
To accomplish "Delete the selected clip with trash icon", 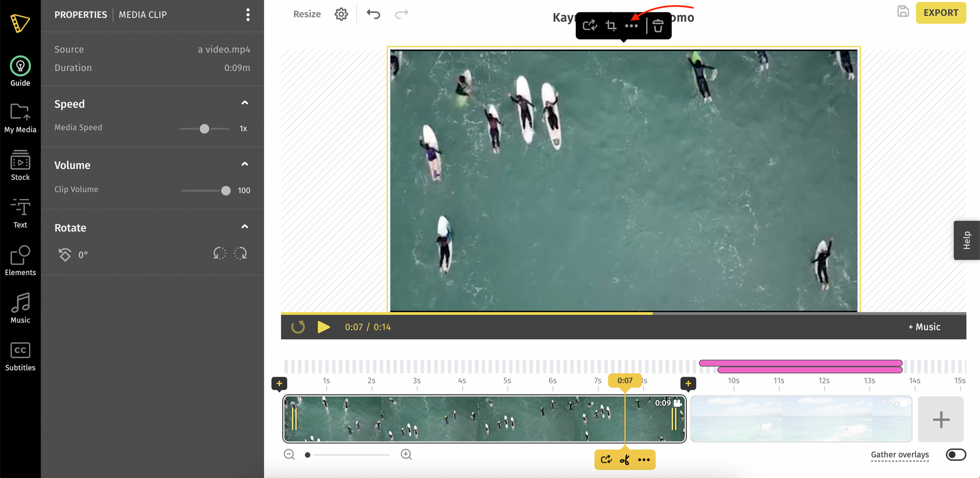I will coord(658,25).
